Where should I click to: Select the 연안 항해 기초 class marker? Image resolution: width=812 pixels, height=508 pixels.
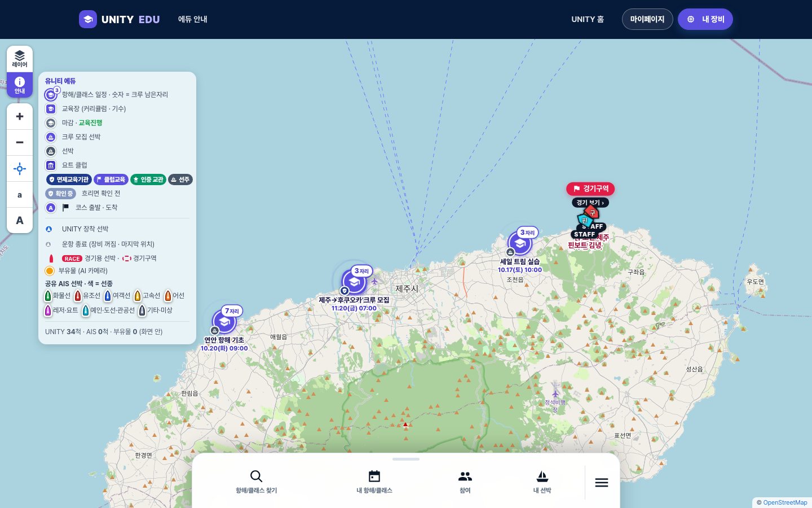point(224,322)
